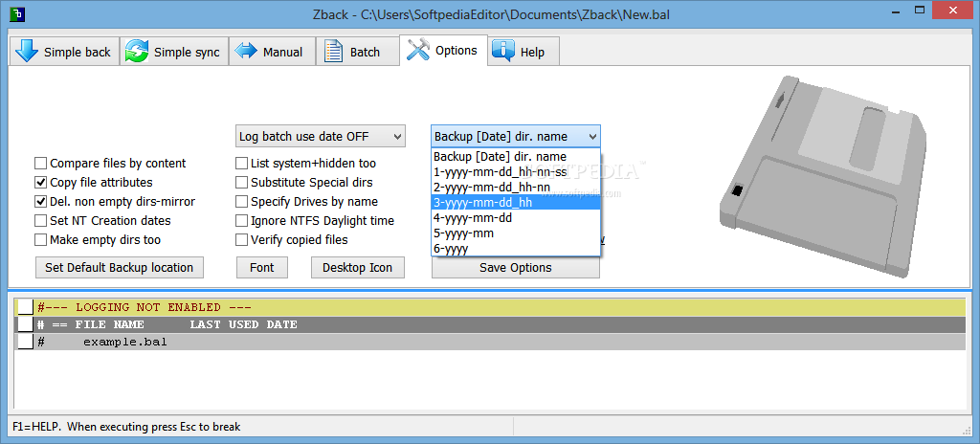
Task: Click the blue down-arrow Simple back icon
Action: 26,52
